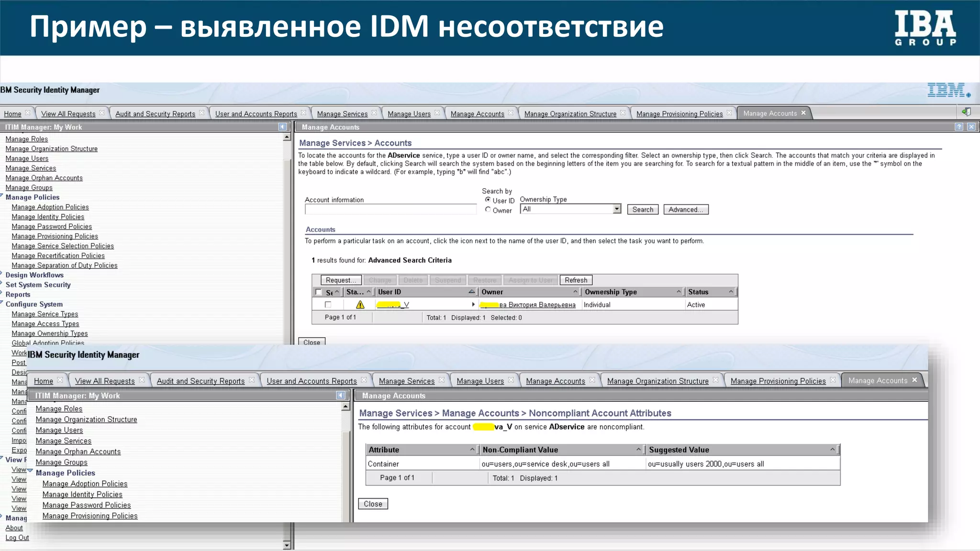Image resolution: width=980 pixels, height=551 pixels.
Task: Click the logout icon at the top right
Action: coord(966,112)
